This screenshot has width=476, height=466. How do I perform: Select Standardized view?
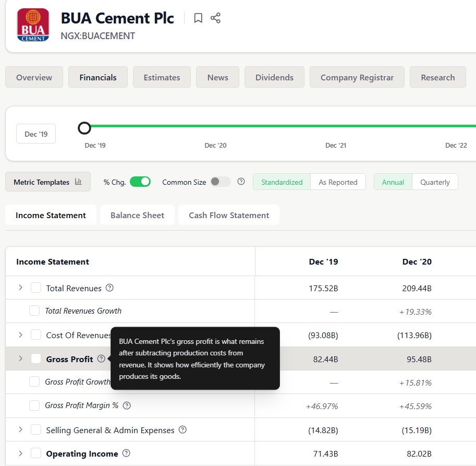(x=282, y=182)
